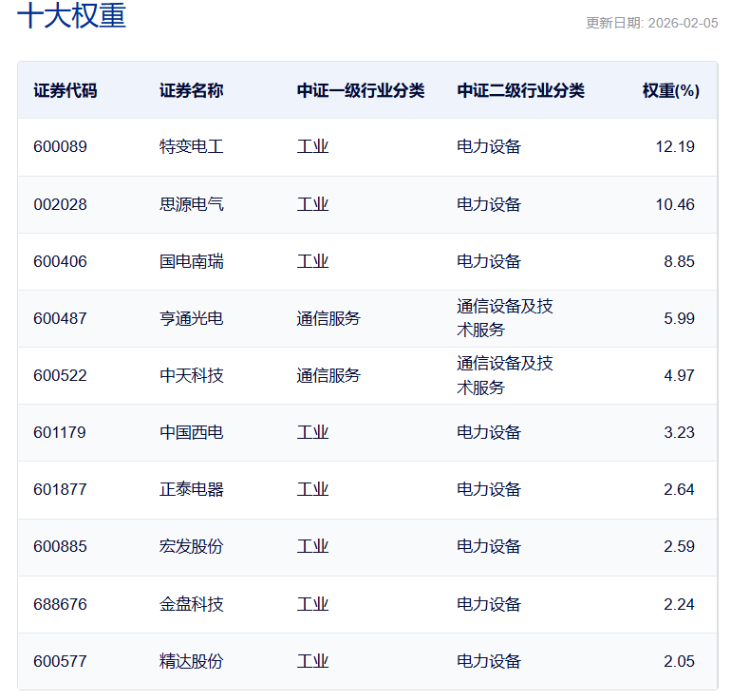Viewport: 731px width, 700px height.
Task: Select the security name 中国西电
Action: click(191, 432)
